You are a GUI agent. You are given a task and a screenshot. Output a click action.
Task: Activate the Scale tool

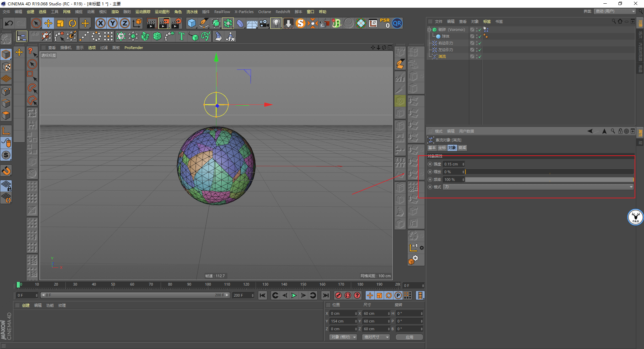60,23
